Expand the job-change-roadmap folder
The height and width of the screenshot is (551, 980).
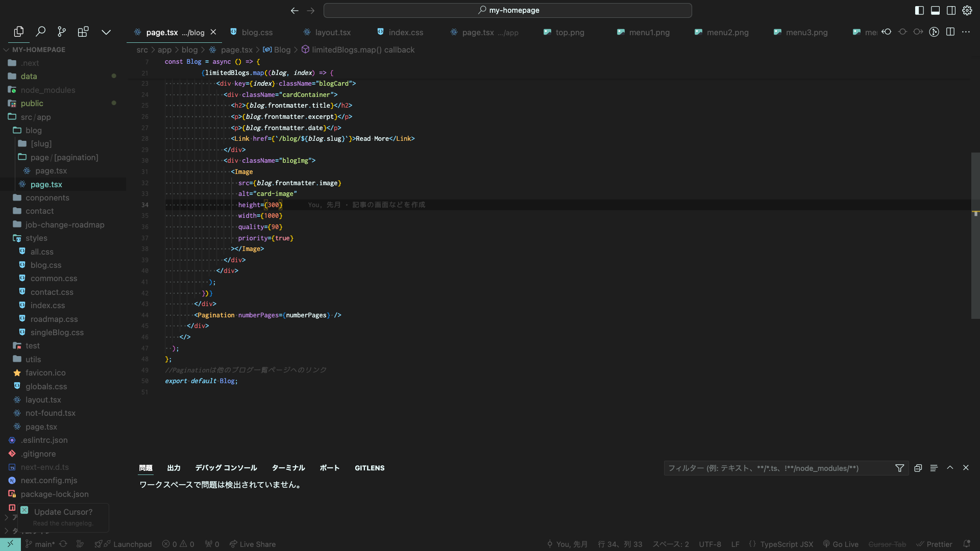point(65,224)
